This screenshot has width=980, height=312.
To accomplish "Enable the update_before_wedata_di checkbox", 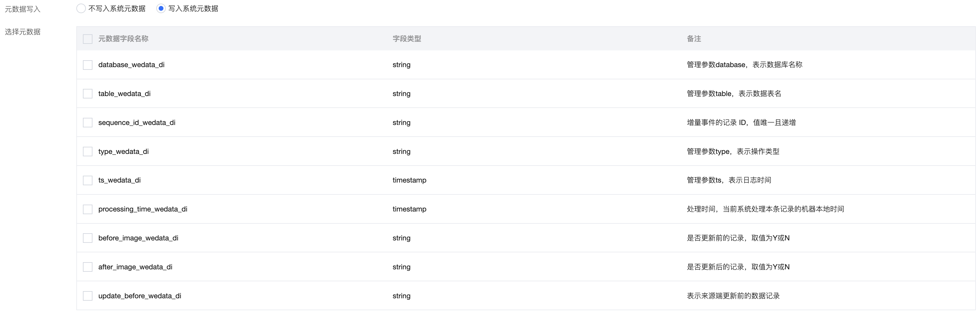I will click(88, 296).
